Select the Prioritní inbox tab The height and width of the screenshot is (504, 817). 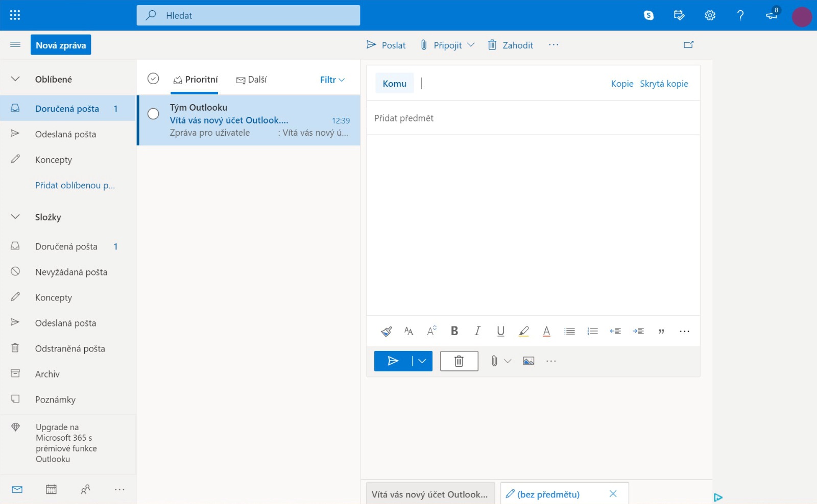pyautogui.click(x=195, y=80)
